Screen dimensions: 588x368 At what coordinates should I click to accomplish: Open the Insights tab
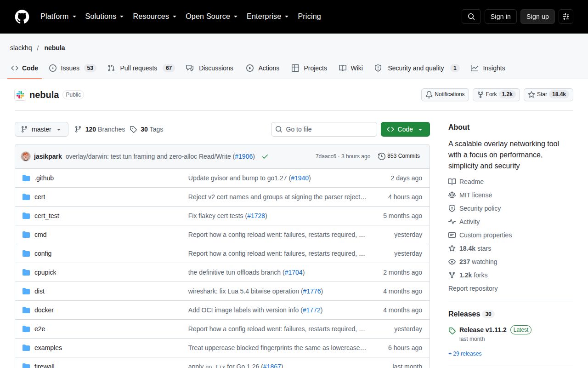(x=488, y=68)
